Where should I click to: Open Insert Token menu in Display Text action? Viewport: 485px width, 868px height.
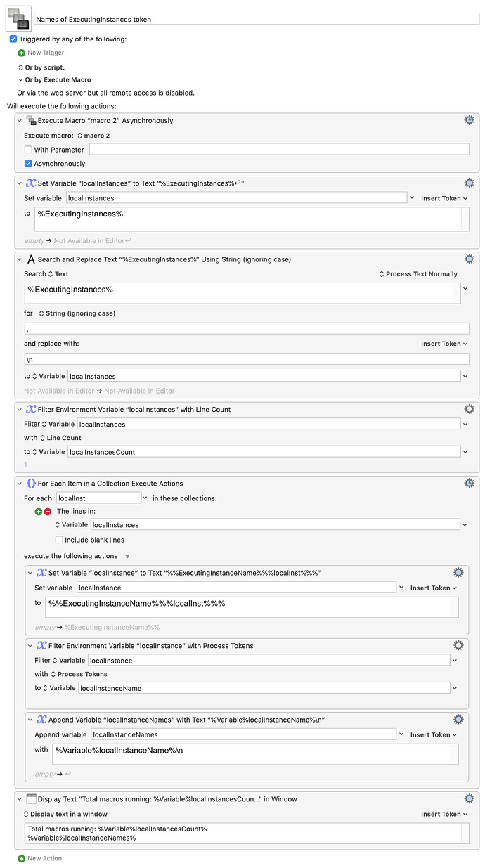pos(441,814)
